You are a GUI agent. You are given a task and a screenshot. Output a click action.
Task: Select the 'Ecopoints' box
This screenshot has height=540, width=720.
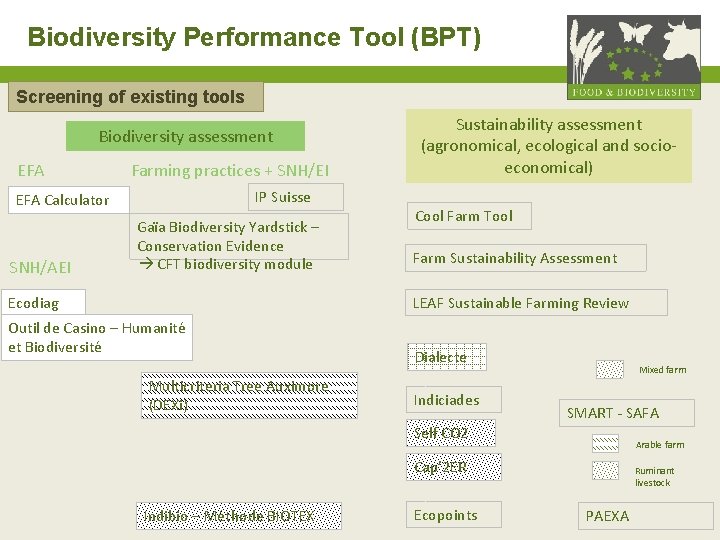454,514
